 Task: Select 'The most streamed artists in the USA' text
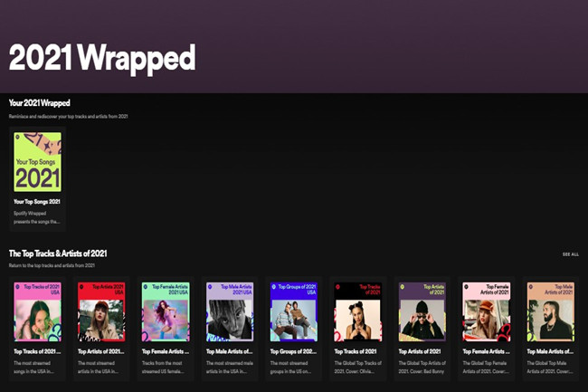(99, 368)
